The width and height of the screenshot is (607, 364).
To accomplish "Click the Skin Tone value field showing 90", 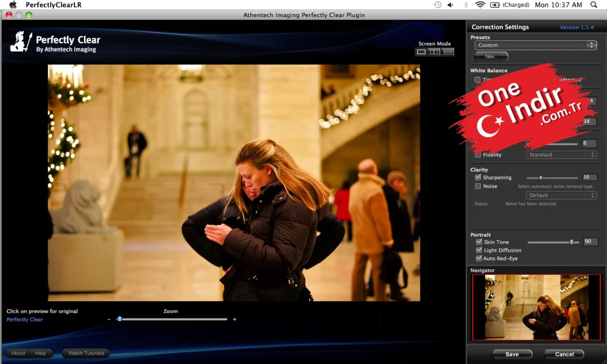I will pyautogui.click(x=590, y=242).
